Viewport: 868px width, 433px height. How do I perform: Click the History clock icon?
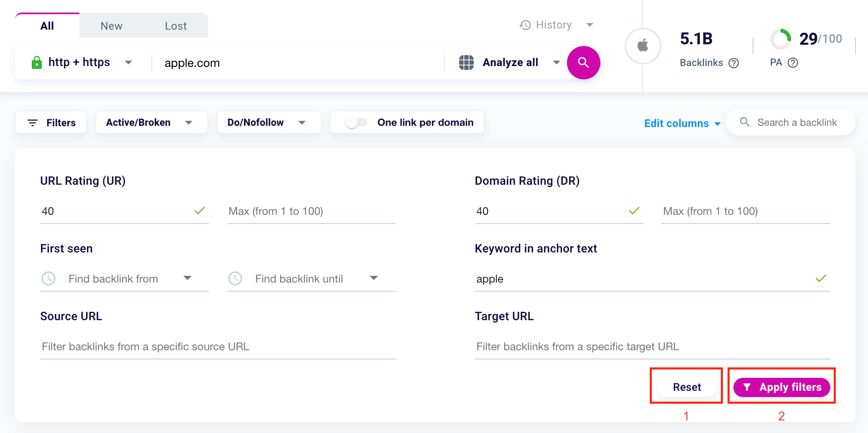coord(525,25)
